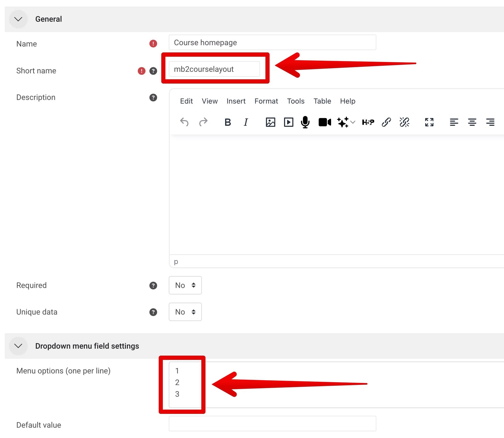Viewport: 504px width, 438px height.
Task: Insert H5P content
Action: (x=368, y=122)
